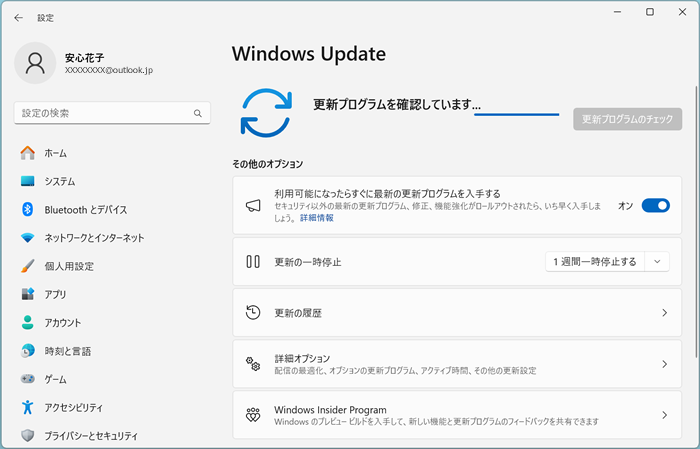
Task: Click the ゲーム controller icon
Action: point(28,379)
